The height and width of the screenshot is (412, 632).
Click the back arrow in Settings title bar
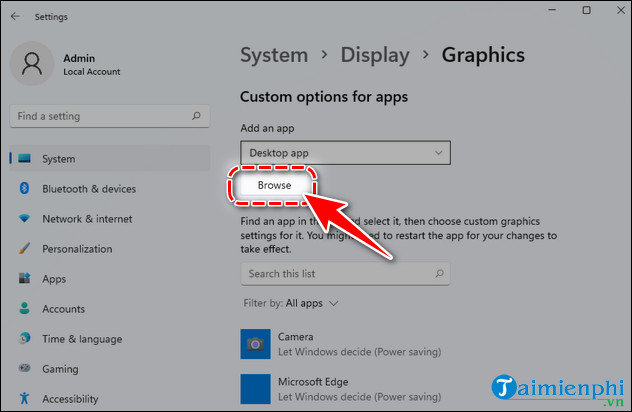[x=15, y=17]
